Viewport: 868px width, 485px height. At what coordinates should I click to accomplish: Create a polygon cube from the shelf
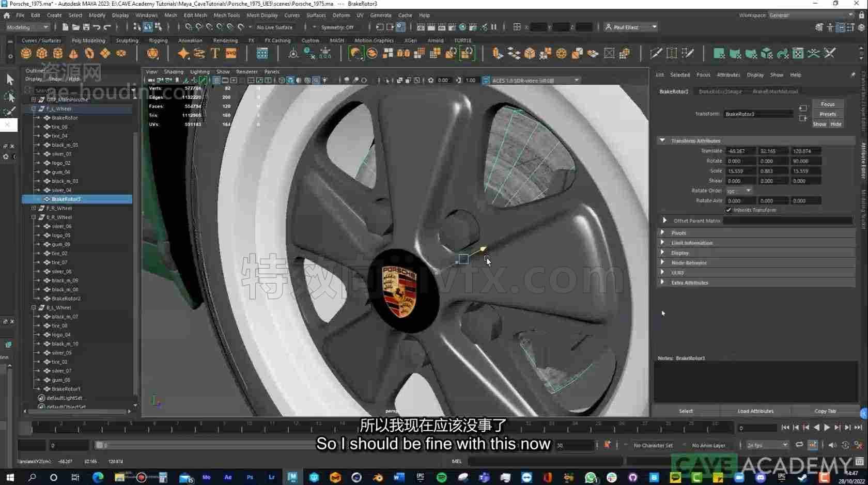point(42,53)
